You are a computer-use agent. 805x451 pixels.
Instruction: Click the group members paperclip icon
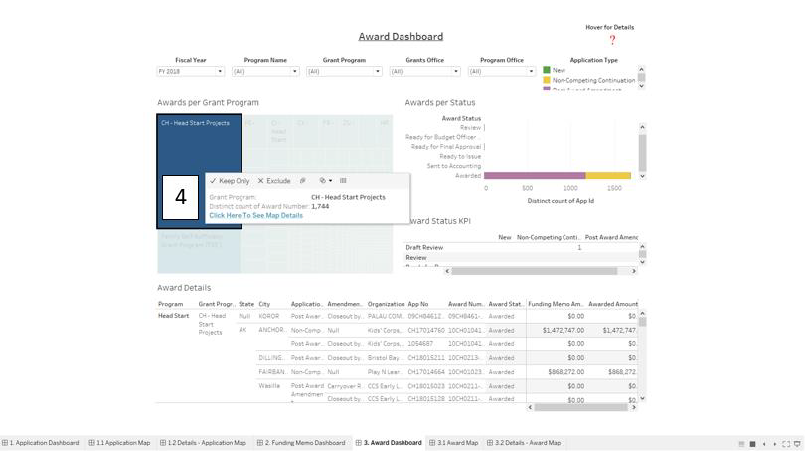click(x=303, y=181)
